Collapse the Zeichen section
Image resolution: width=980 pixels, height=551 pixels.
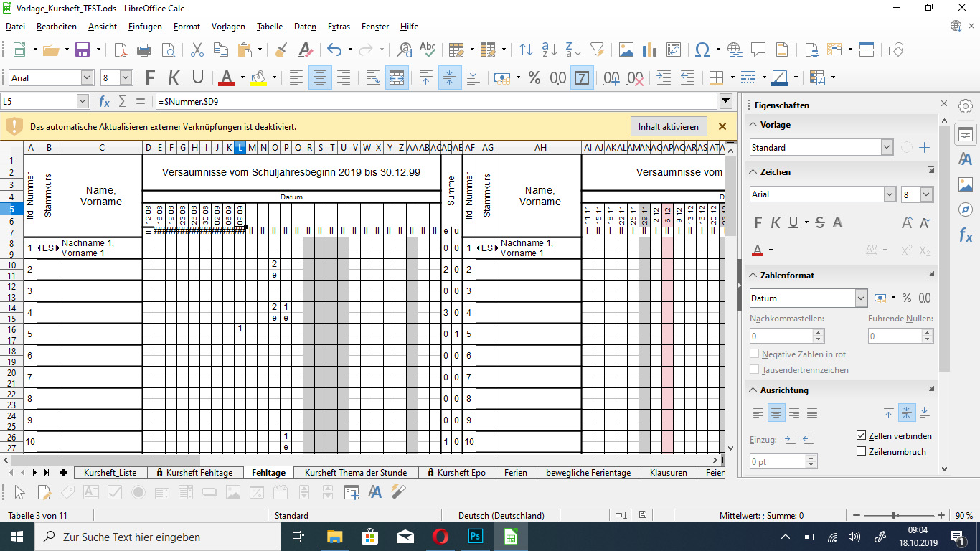point(754,171)
